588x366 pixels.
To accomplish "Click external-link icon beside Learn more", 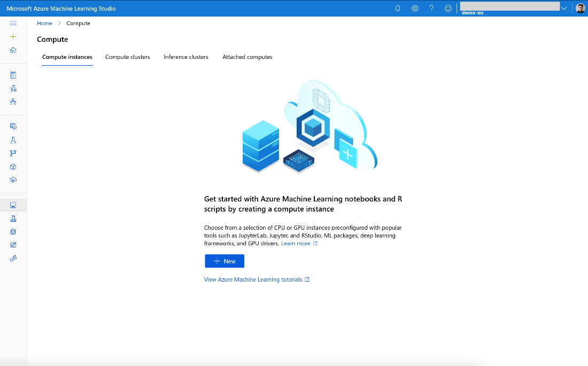I will coord(315,243).
